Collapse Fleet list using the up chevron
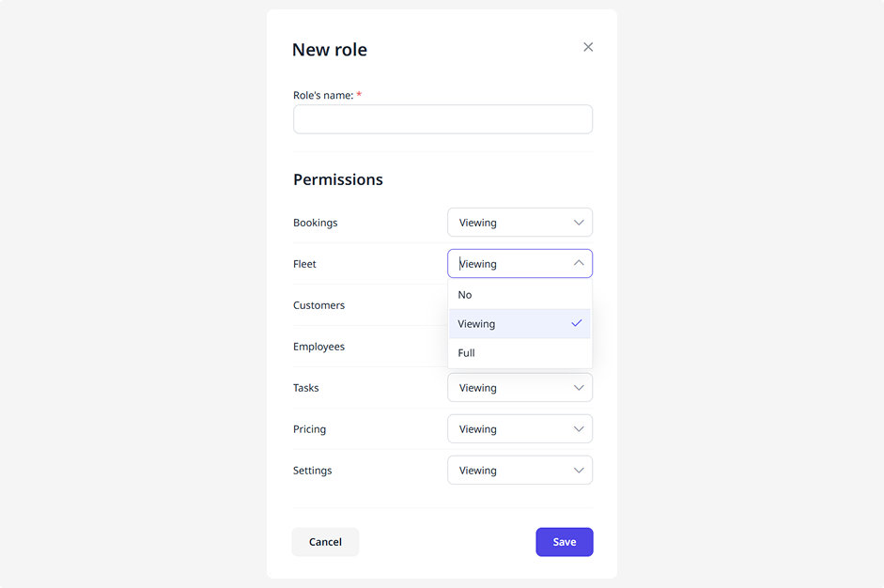 click(x=579, y=264)
